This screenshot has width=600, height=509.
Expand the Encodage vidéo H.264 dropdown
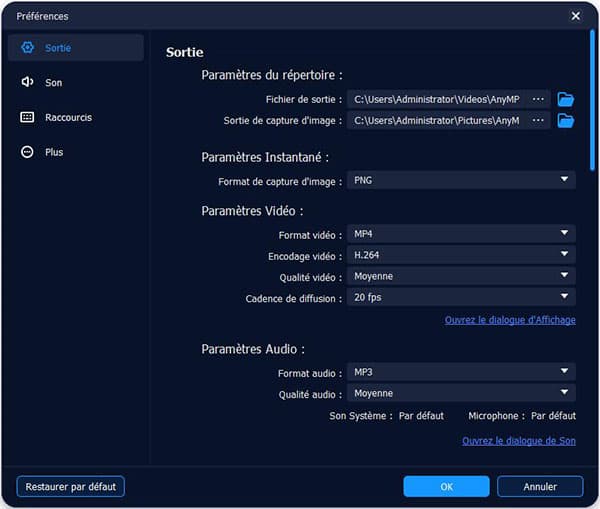[461, 255]
